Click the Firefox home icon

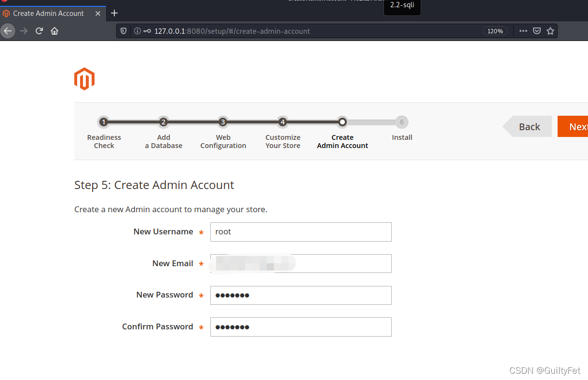pyautogui.click(x=54, y=31)
